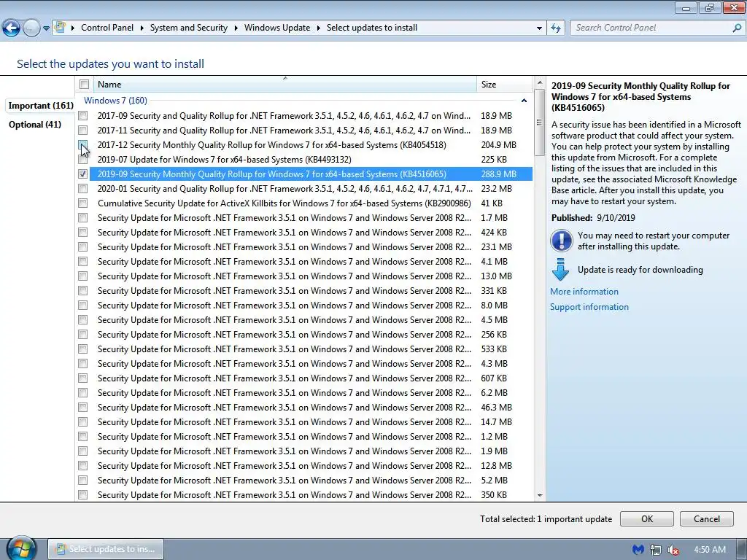Click the restart warning exclamation icon
Screen dimensions: 747x560
(x=561, y=241)
